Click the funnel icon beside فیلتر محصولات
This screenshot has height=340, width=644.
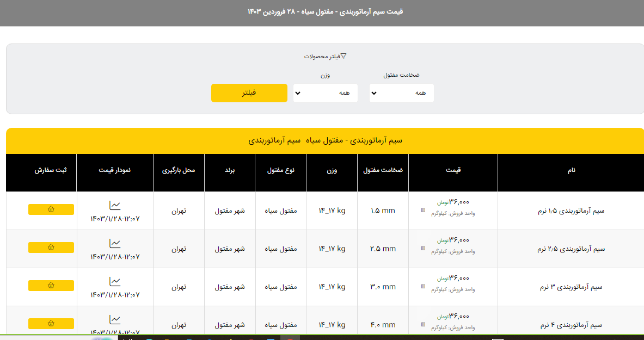tap(344, 57)
